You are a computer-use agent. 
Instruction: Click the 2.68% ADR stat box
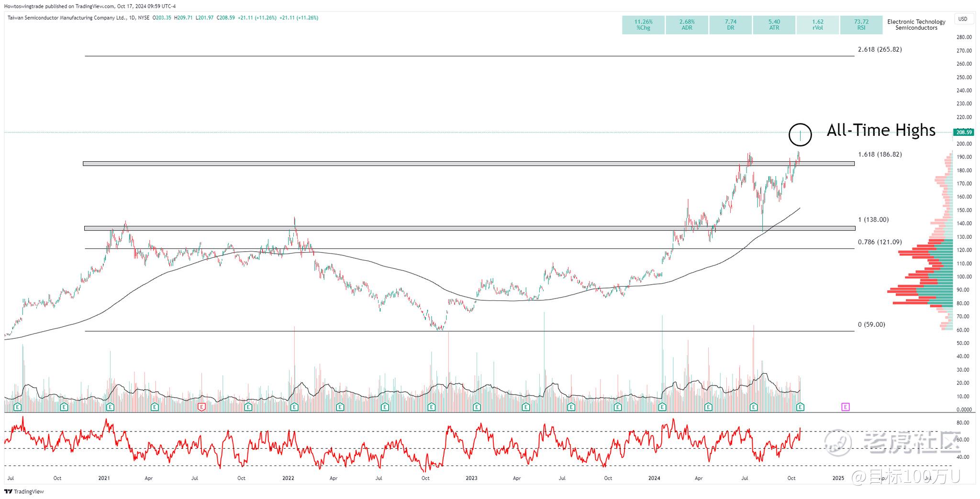[x=687, y=25]
